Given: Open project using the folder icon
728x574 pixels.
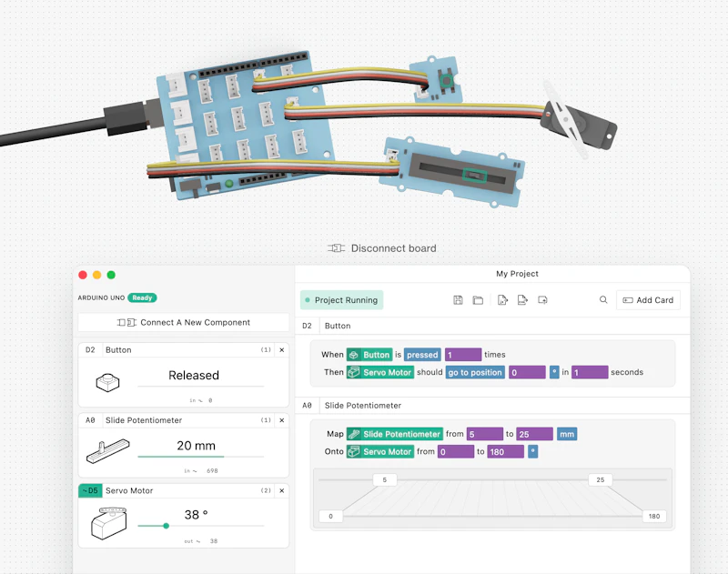Looking at the screenshot, I should 478,300.
